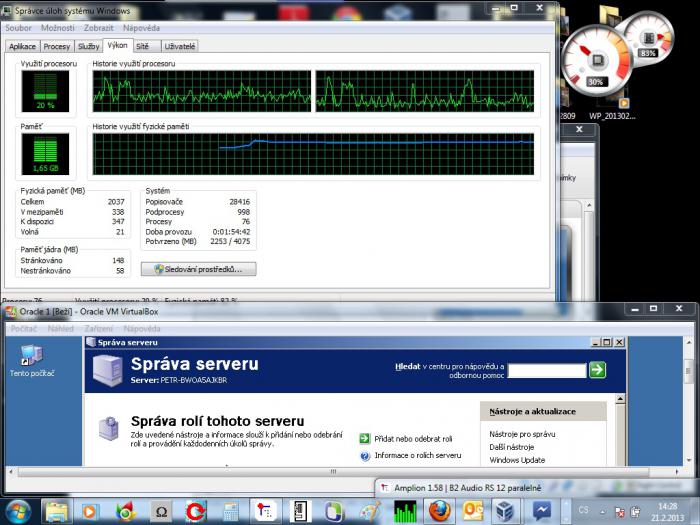Open the Chrome icon in the taskbar
700x525 pixels.
(x=125, y=511)
